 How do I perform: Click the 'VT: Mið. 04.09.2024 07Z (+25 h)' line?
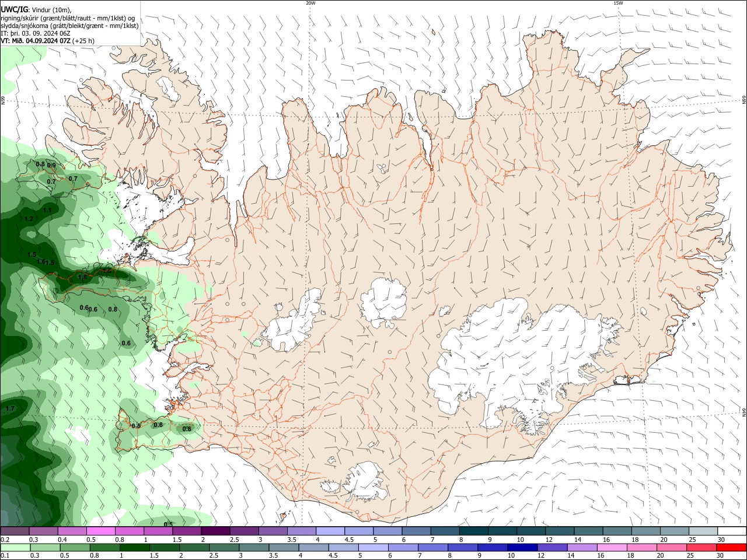pos(47,41)
